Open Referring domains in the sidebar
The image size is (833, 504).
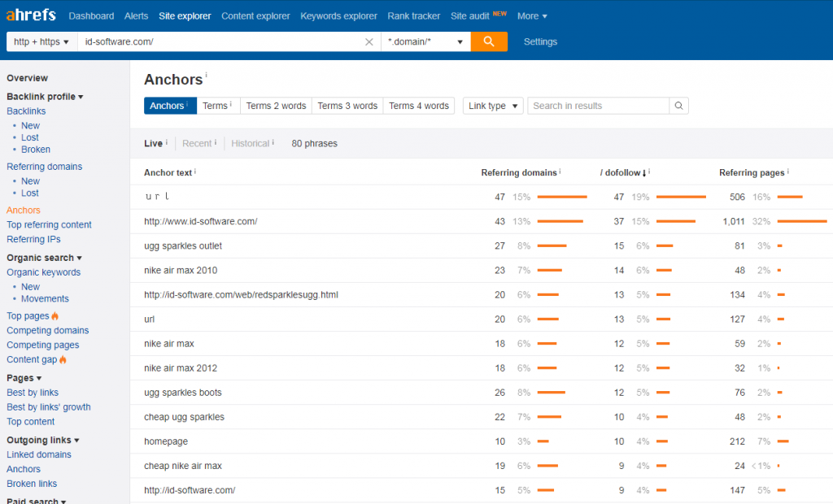point(45,166)
